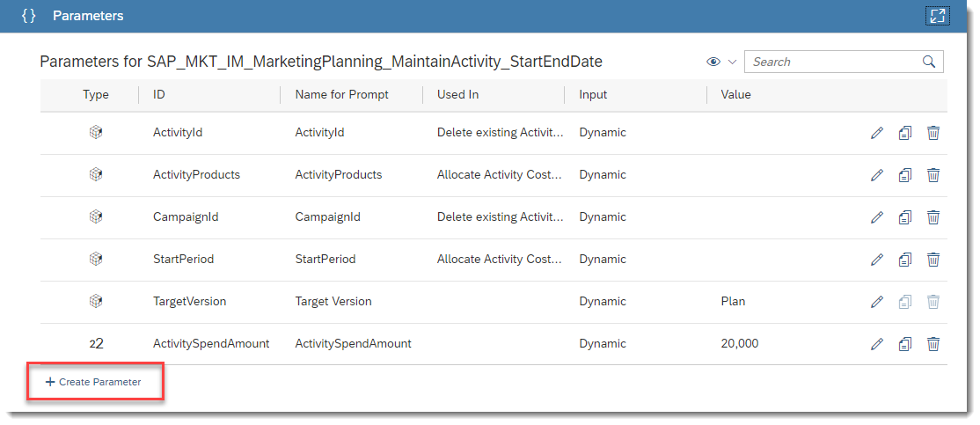Click the ActivitySpendAmount number type icon
This screenshot has height=425, width=980.
pos(96,344)
